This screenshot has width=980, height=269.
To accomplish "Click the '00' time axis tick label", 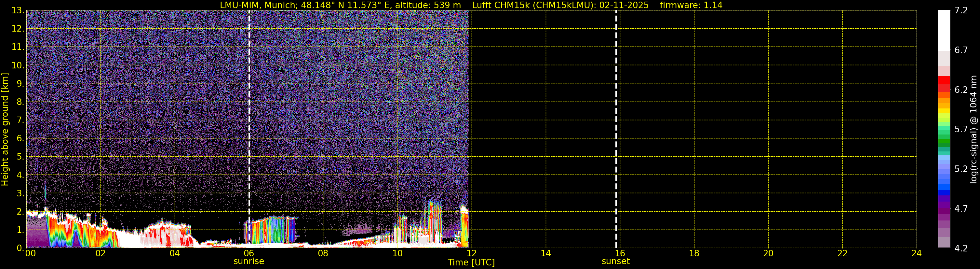I will 31,254.
